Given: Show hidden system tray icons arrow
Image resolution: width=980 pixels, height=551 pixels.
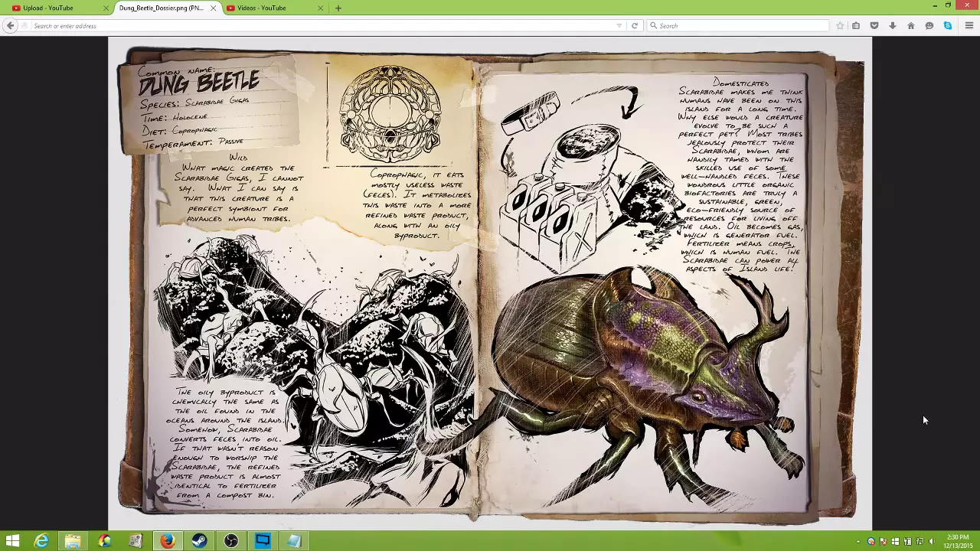Looking at the screenshot, I should click(x=858, y=542).
